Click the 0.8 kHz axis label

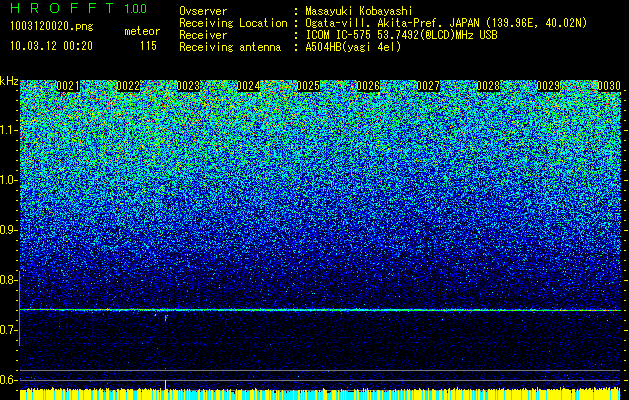pyautogui.click(x=8, y=280)
